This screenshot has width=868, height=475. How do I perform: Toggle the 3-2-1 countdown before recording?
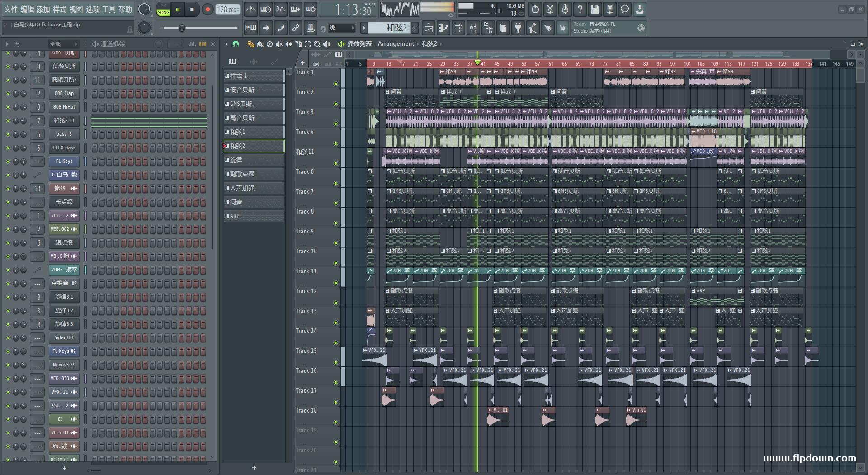(x=281, y=9)
